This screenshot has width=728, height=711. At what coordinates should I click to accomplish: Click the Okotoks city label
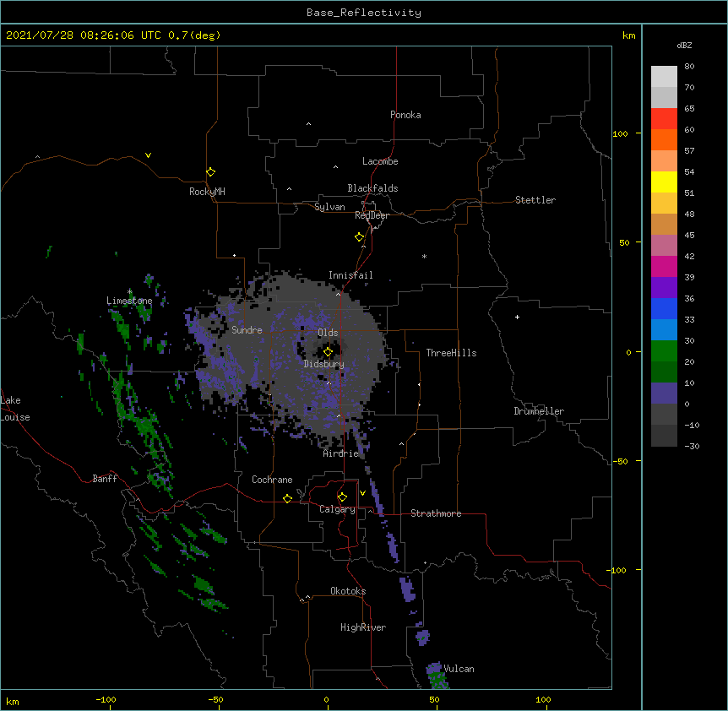(348, 591)
